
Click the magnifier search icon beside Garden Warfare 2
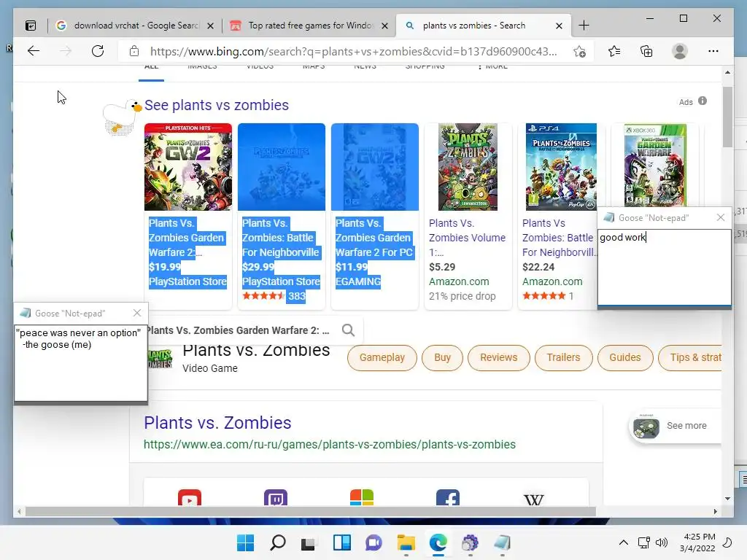point(348,330)
